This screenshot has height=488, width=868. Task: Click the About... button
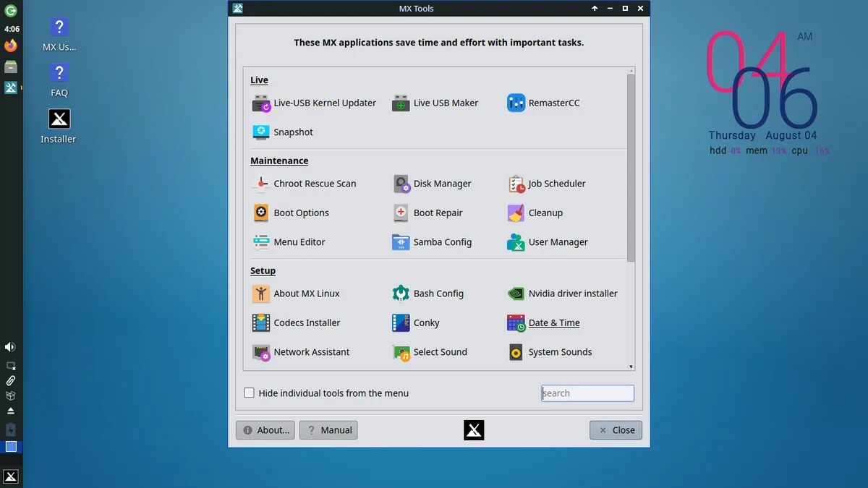(265, 430)
